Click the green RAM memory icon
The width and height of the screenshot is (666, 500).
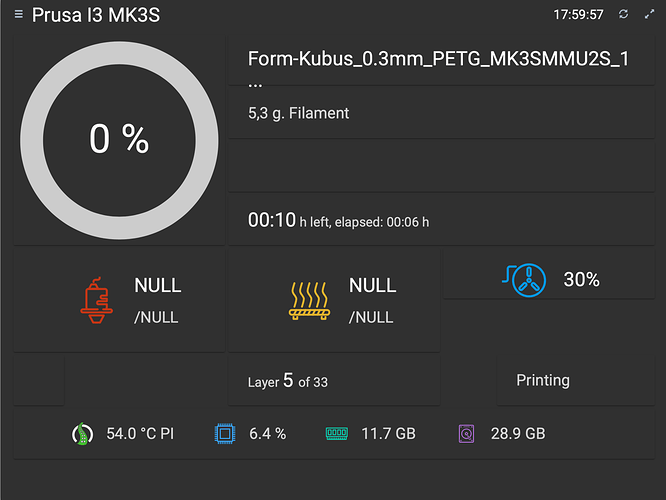336,434
